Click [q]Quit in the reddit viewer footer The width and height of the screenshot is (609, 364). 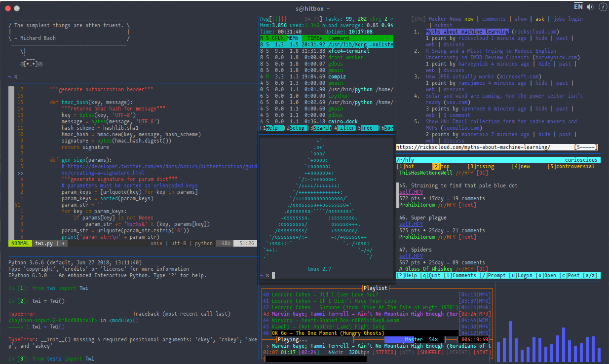(x=430, y=276)
